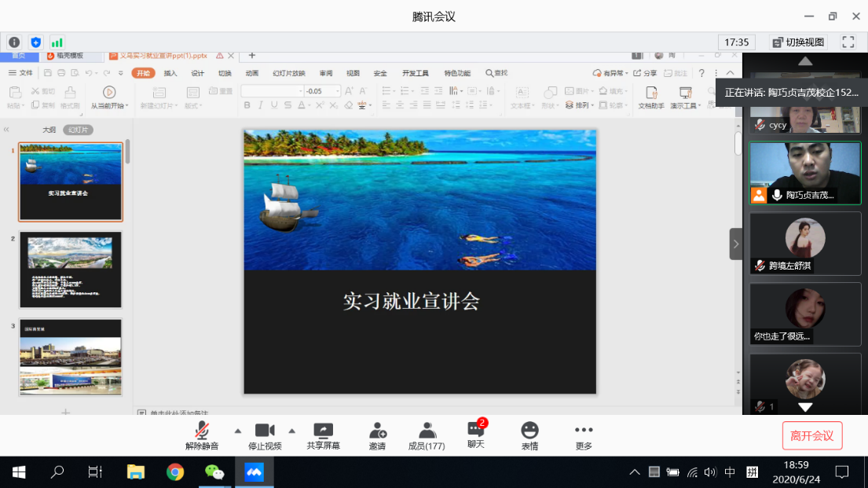Open the emoji reactions icon
The width and height of the screenshot is (868, 488).
click(x=530, y=435)
